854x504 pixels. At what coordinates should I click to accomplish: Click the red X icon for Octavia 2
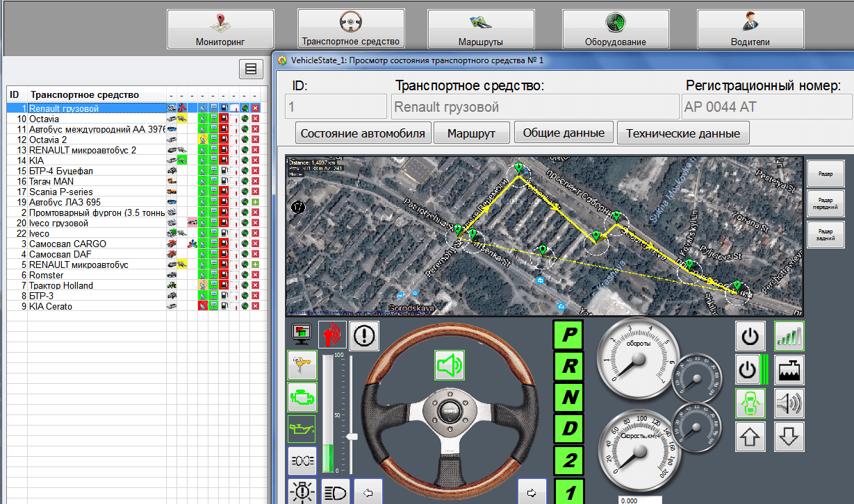(256, 140)
